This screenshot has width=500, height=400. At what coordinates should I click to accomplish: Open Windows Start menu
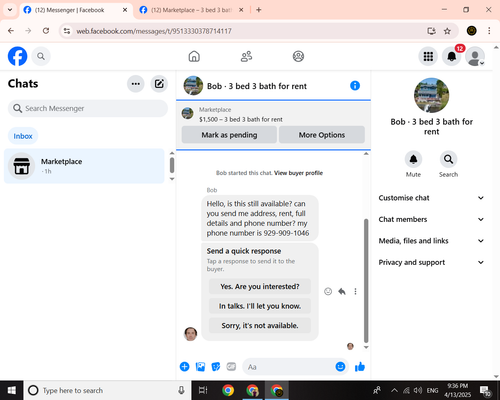click(x=12, y=390)
